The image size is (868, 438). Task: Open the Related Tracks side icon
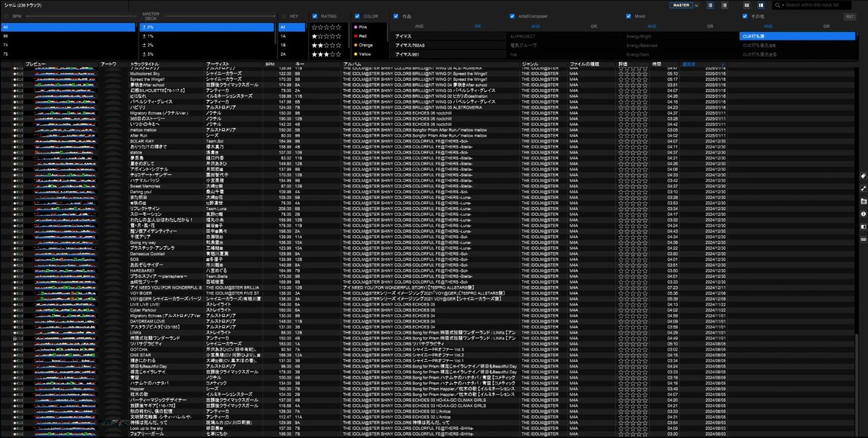pos(862,188)
